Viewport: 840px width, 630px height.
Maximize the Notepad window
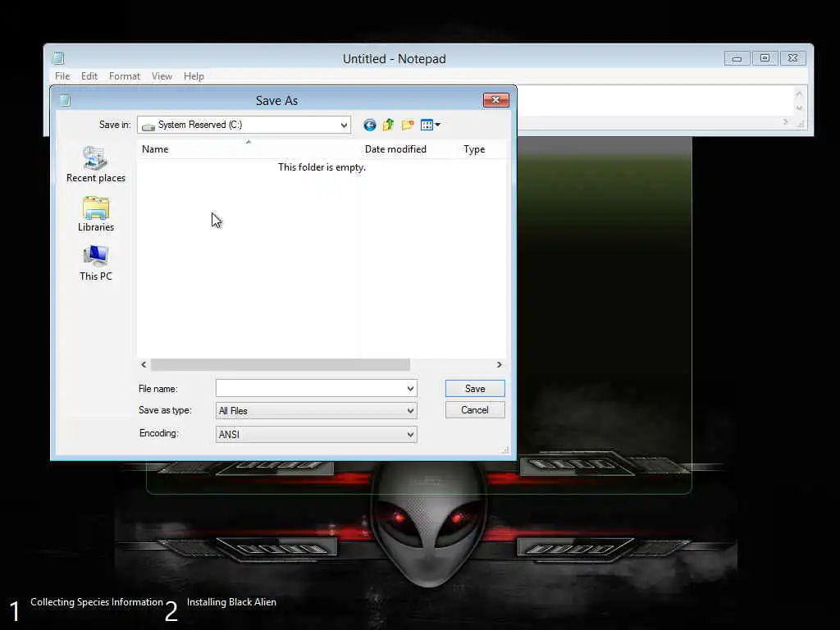coord(765,58)
